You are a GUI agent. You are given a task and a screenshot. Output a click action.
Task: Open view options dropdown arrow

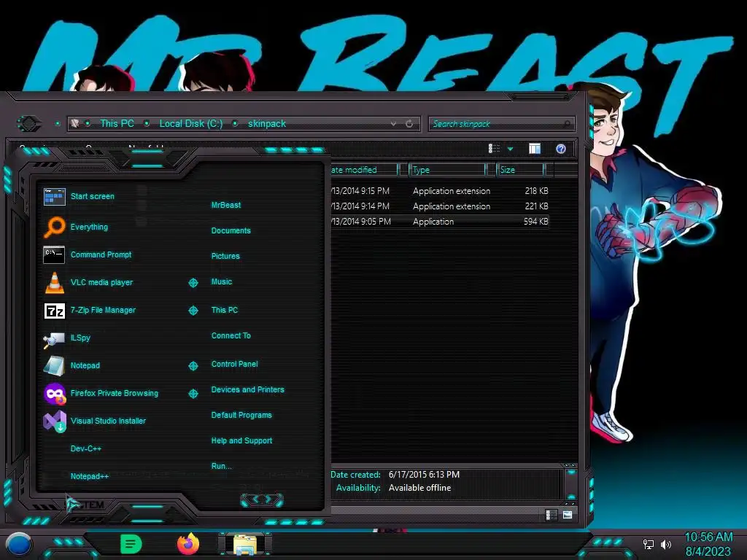click(x=510, y=149)
